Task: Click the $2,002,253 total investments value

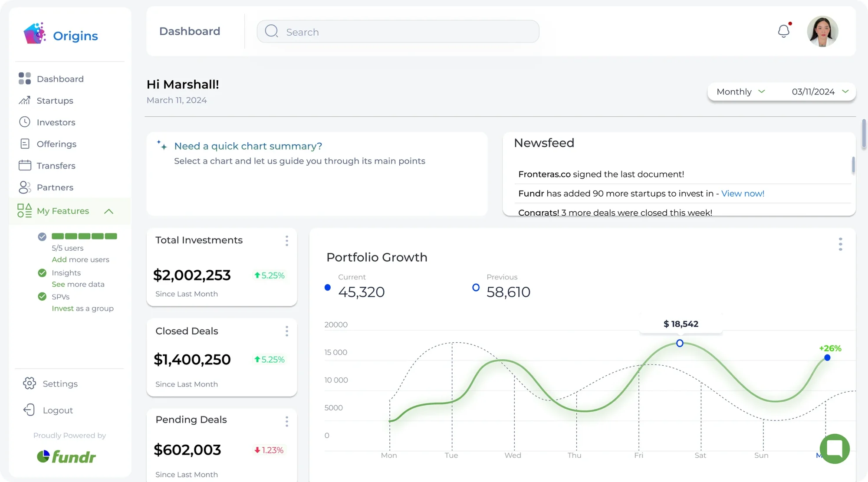Action: point(192,275)
